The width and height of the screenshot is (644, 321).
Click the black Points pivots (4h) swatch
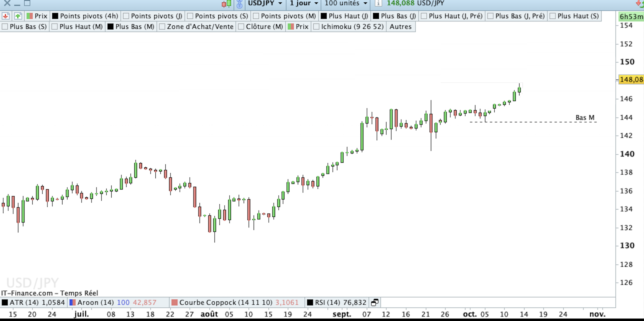click(55, 16)
